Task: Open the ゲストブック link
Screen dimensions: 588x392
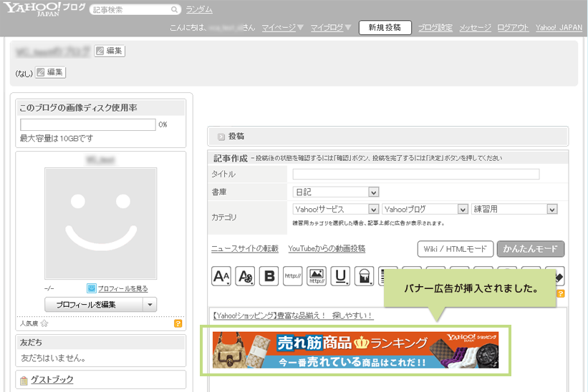Action: point(52,380)
